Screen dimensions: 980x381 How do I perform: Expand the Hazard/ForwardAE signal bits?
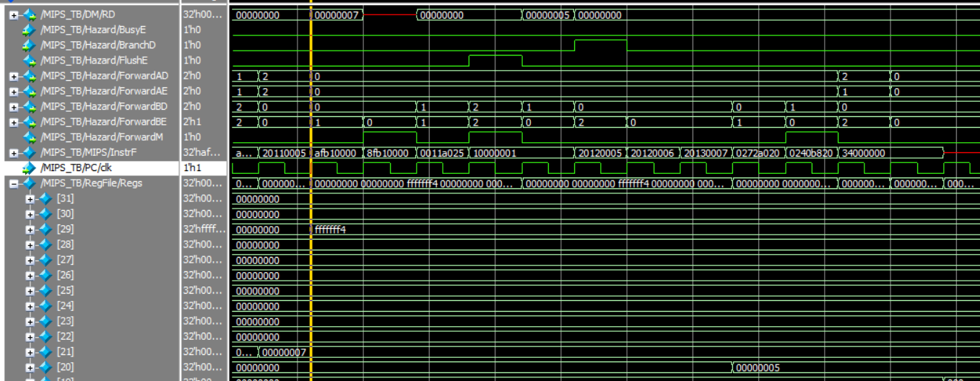(14, 92)
